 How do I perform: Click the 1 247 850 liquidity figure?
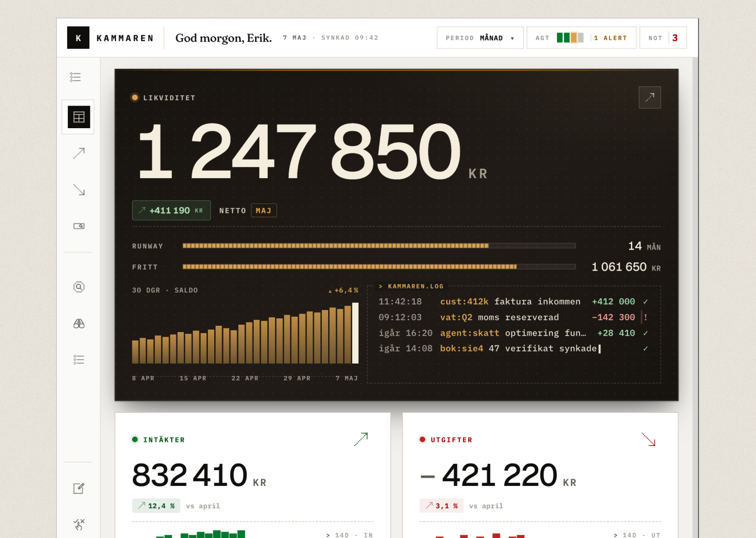point(299,152)
